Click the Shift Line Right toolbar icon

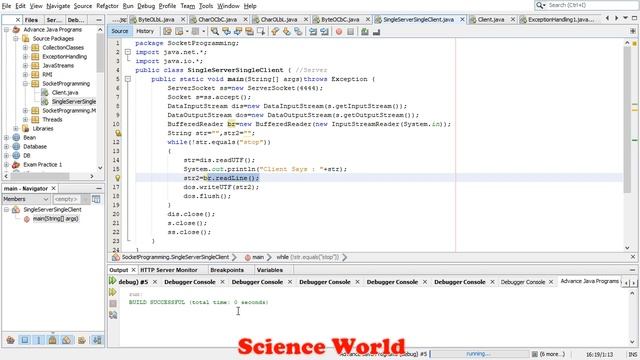[x=324, y=31]
